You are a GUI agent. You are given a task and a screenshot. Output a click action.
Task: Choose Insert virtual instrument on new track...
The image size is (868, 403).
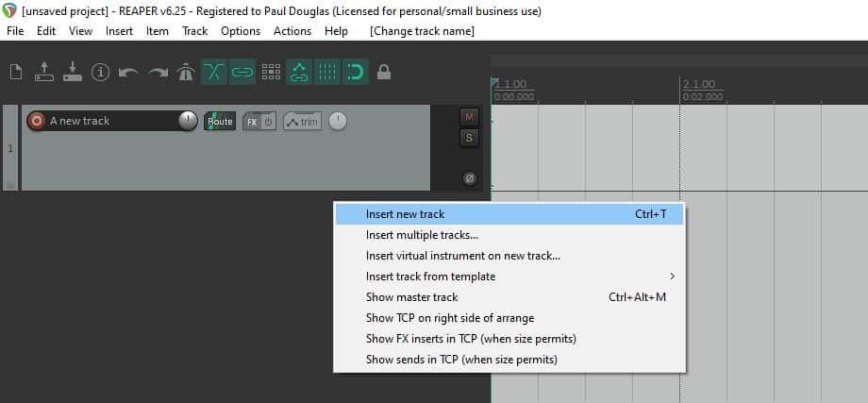click(509, 256)
